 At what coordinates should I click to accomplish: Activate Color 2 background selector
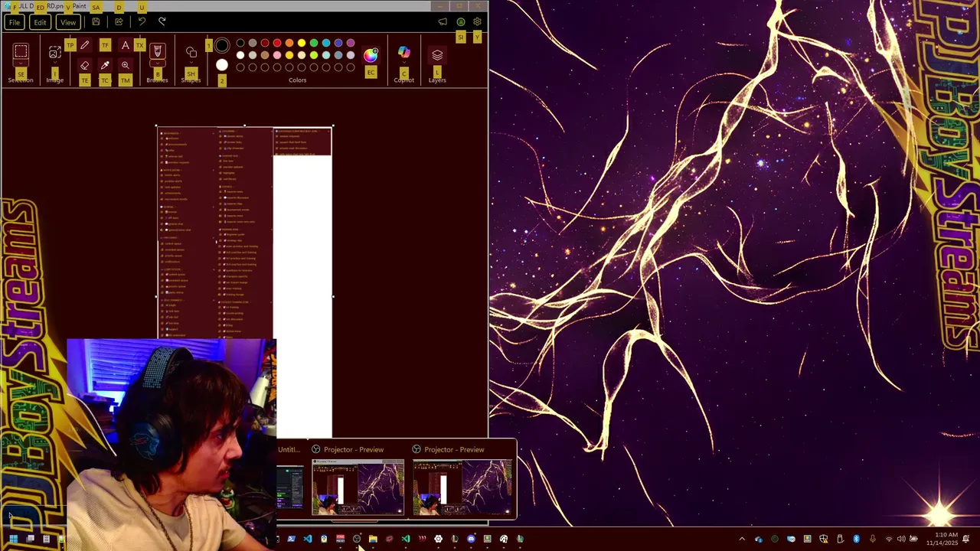pyautogui.click(x=222, y=65)
